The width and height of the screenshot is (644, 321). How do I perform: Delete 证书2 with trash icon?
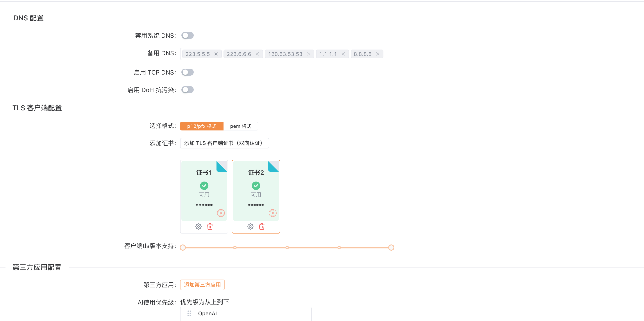tap(261, 226)
